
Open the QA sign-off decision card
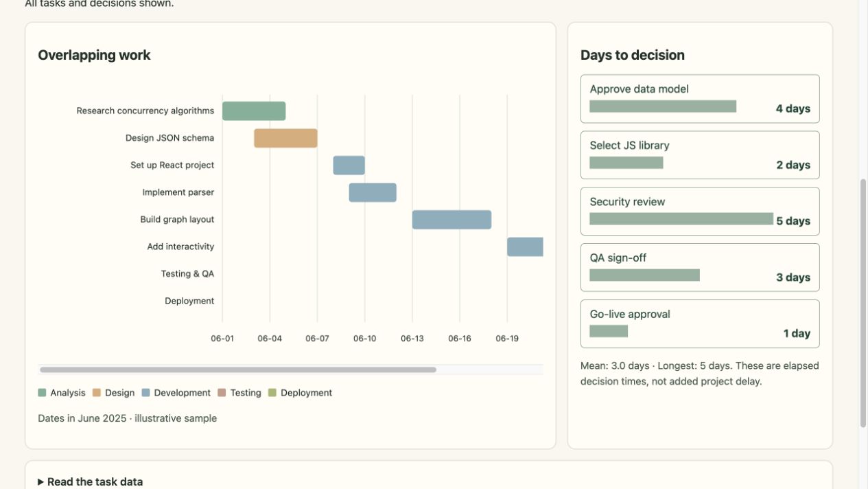click(700, 268)
